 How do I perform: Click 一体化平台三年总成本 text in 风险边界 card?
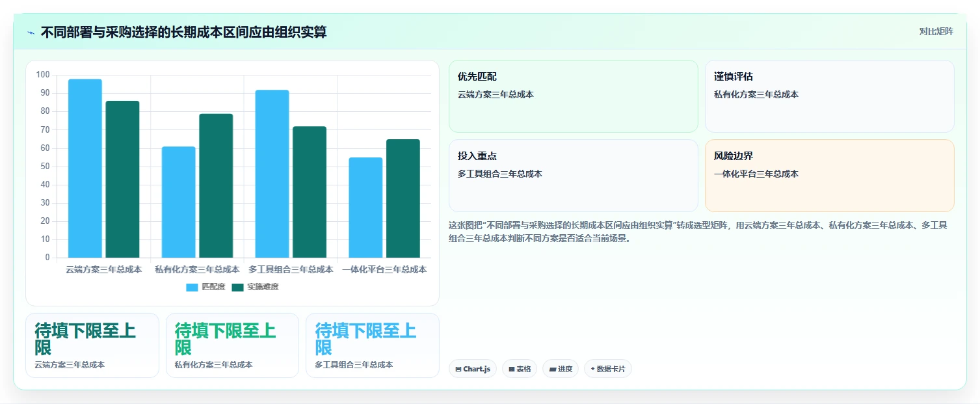point(756,174)
